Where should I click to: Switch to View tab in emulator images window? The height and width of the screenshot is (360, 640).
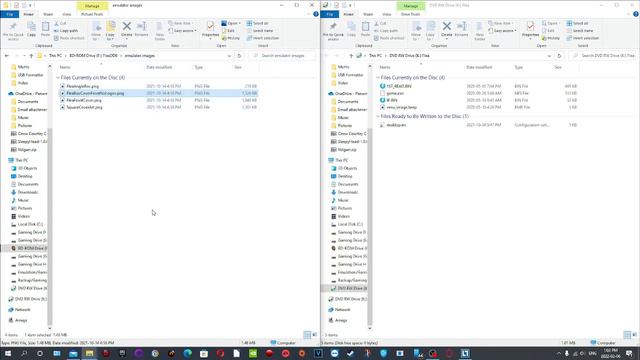click(67, 14)
